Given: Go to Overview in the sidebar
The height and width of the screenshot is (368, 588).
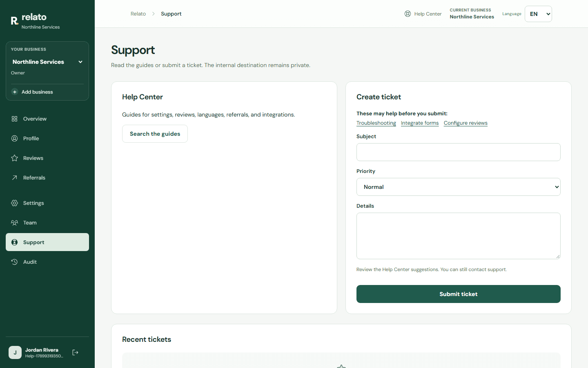Looking at the screenshot, I should (47, 119).
